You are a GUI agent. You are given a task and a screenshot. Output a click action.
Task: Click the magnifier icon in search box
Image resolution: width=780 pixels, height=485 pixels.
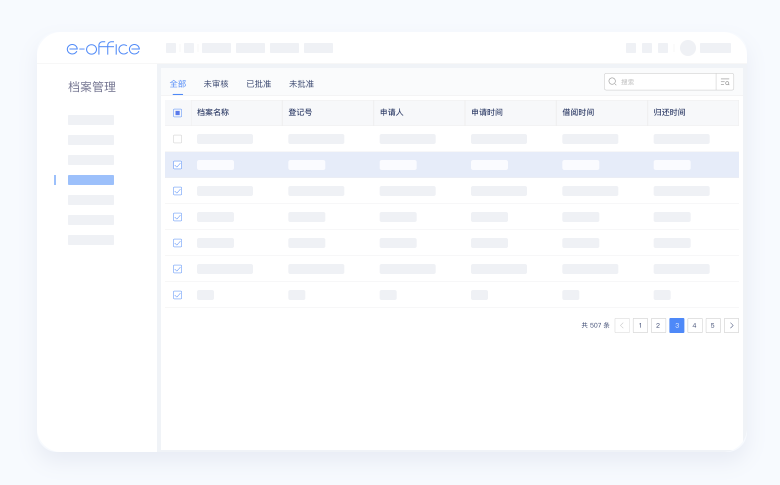coord(612,82)
